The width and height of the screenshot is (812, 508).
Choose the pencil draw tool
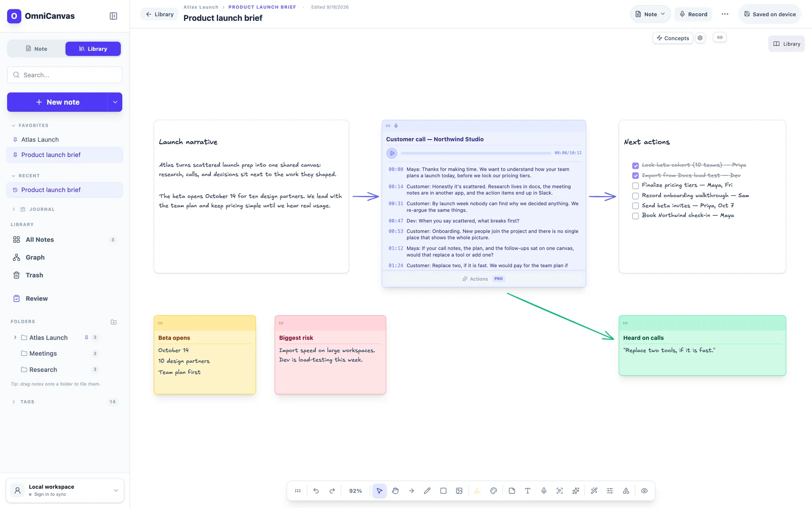click(x=427, y=491)
